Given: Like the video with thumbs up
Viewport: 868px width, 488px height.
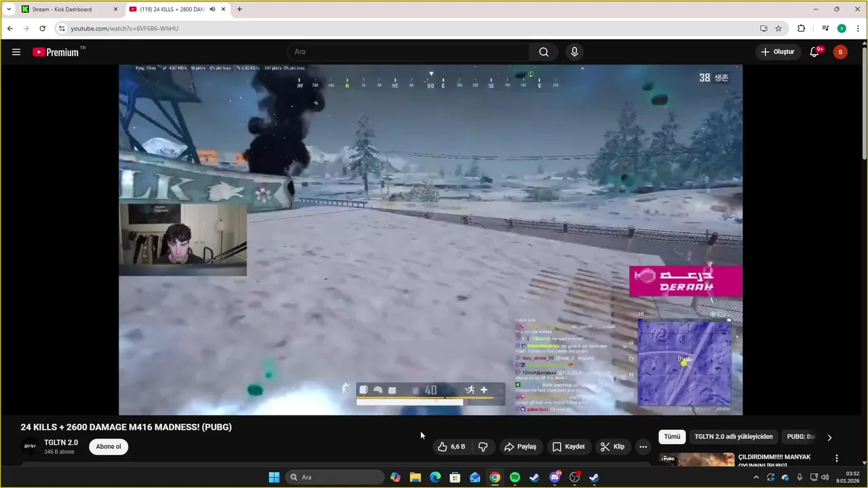Looking at the screenshot, I should [x=452, y=447].
